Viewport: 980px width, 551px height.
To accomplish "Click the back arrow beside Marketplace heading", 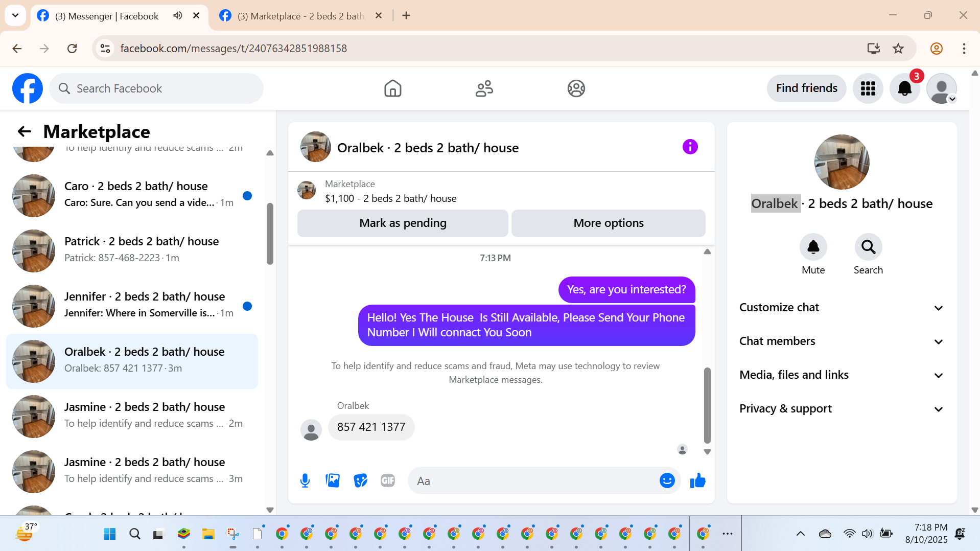I will click(24, 131).
